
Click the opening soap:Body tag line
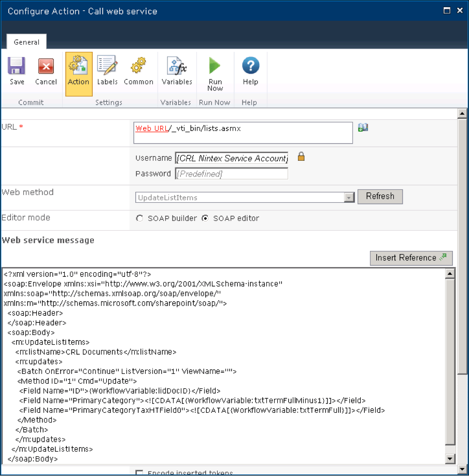(31, 332)
